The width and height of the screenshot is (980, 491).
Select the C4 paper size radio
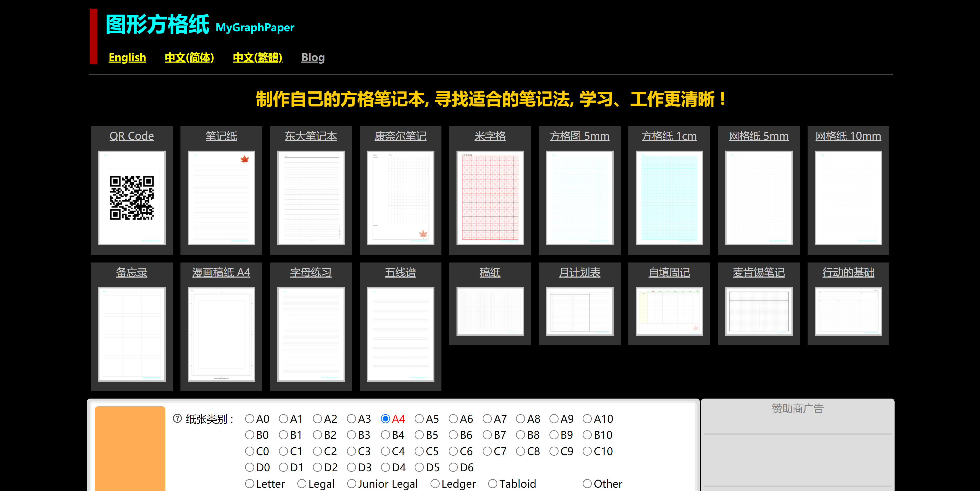[385, 451]
